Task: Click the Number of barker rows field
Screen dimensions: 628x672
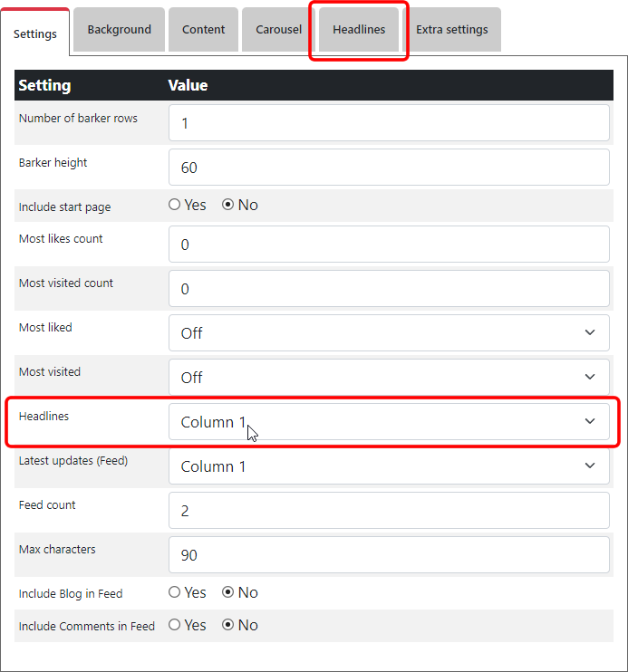Action: click(x=389, y=123)
